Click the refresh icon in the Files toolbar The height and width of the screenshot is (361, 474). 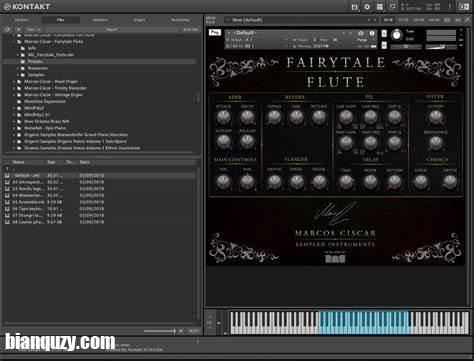(x=8, y=29)
